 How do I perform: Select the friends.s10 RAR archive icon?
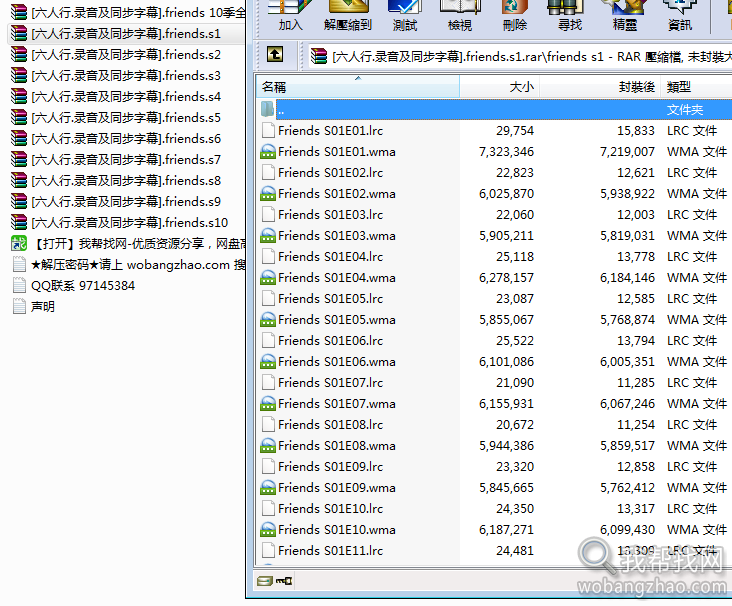point(19,223)
